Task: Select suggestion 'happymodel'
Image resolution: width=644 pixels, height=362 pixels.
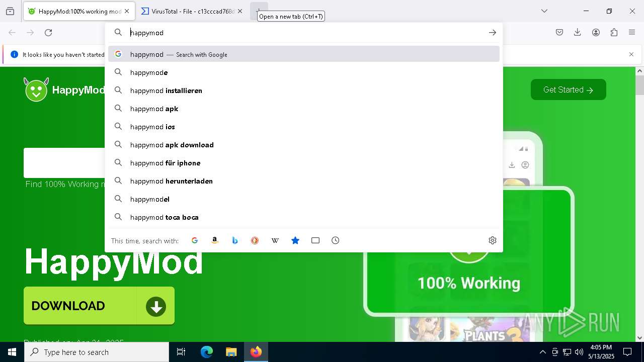Action: pos(304,199)
